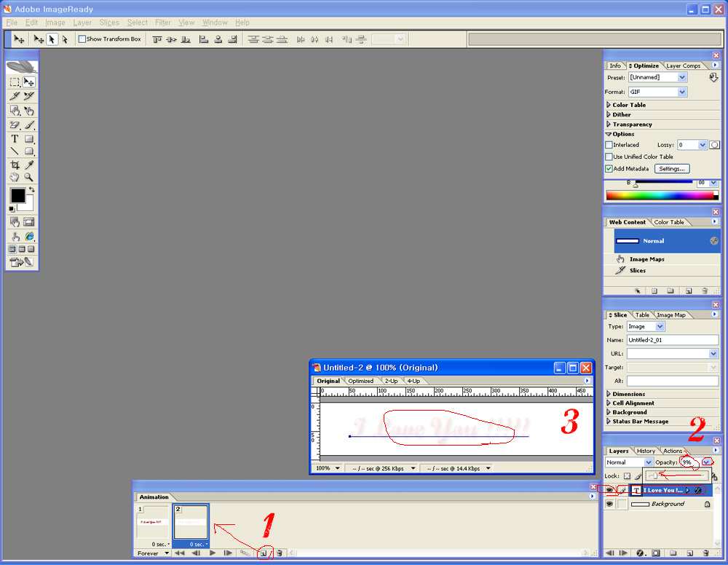
Task: Select the Eyedropper tool
Action: pyautogui.click(x=29, y=165)
